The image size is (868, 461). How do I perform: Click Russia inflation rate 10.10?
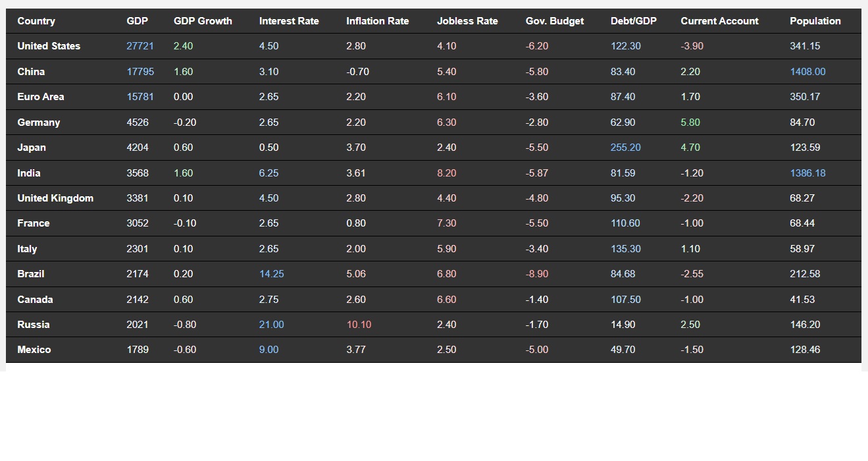coord(359,325)
